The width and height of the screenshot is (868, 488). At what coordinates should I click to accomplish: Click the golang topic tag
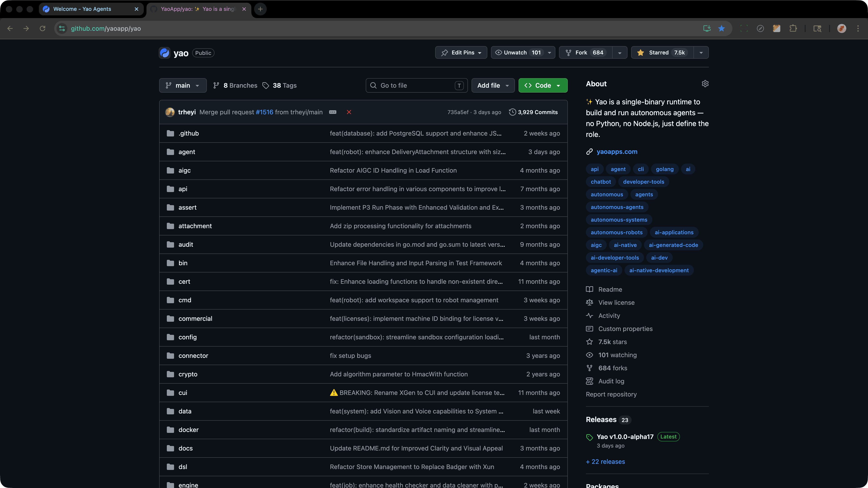[665, 169]
